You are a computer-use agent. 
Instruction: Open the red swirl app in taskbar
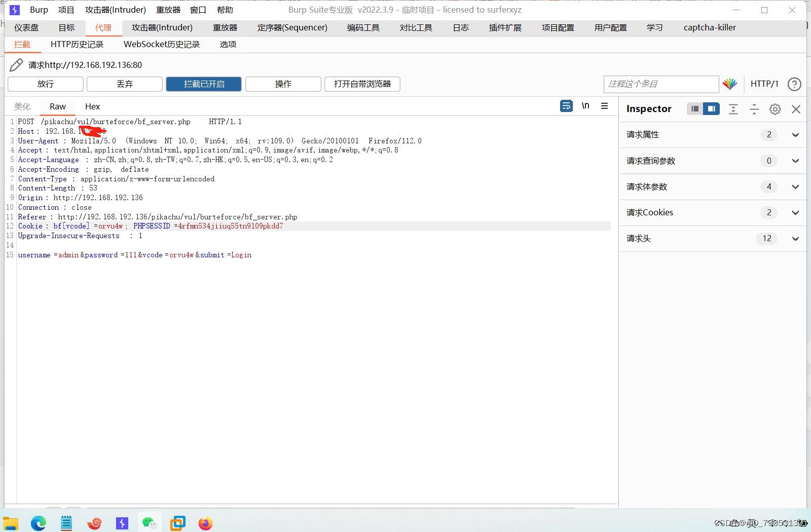click(x=94, y=523)
